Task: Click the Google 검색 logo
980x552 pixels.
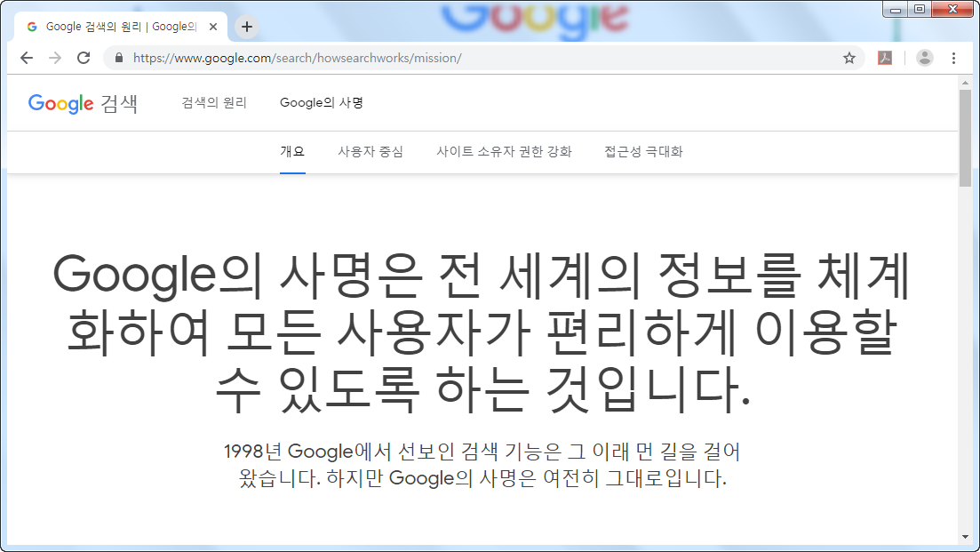Action: click(84, 103)
